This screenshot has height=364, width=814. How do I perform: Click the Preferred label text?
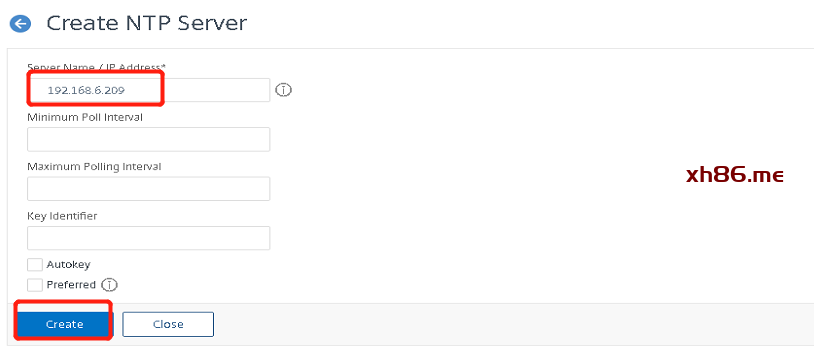click(71, 285)
